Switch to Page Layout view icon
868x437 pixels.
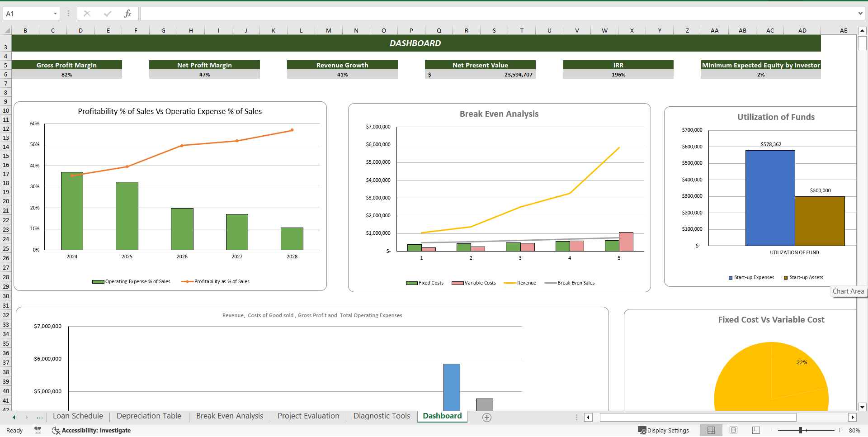pyautogui.click(x=733, y=430)
